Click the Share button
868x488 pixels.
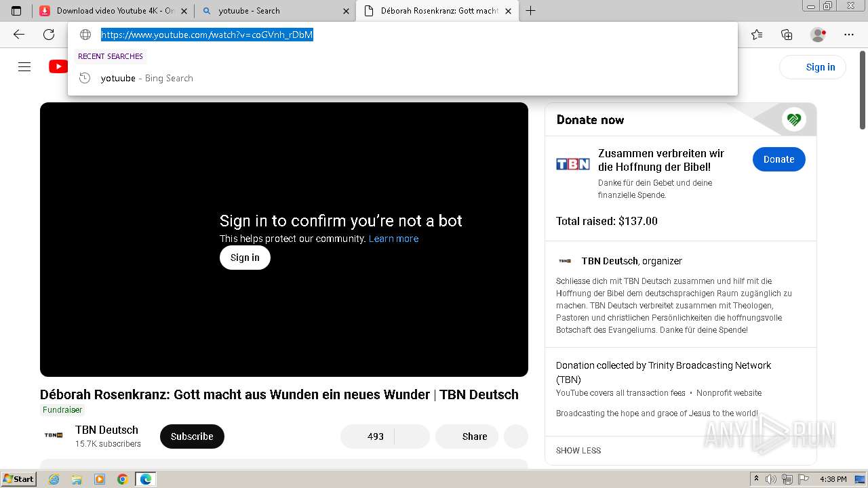point(467,436)
